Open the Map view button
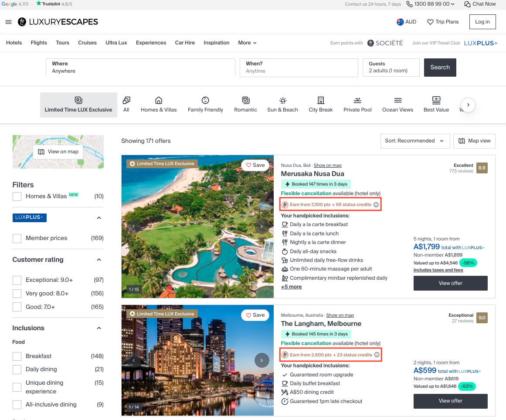The image size is (506, 420). click(x=474, y=141)
